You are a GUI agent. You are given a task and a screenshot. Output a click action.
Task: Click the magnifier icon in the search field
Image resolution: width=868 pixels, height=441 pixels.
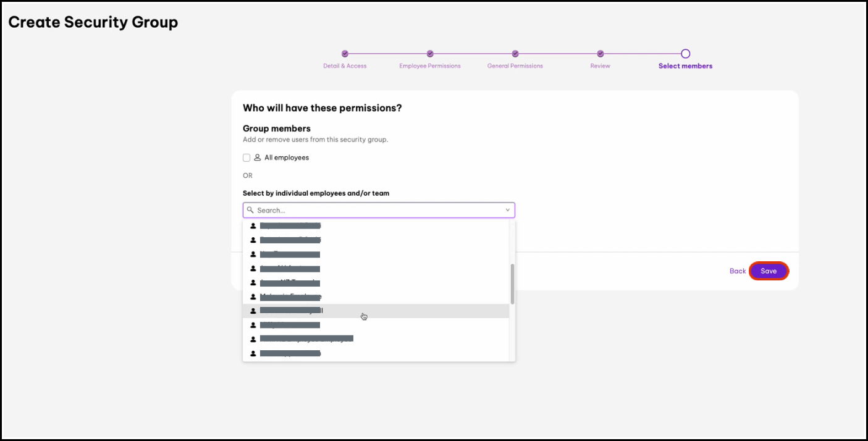click(x=250, y=210)
